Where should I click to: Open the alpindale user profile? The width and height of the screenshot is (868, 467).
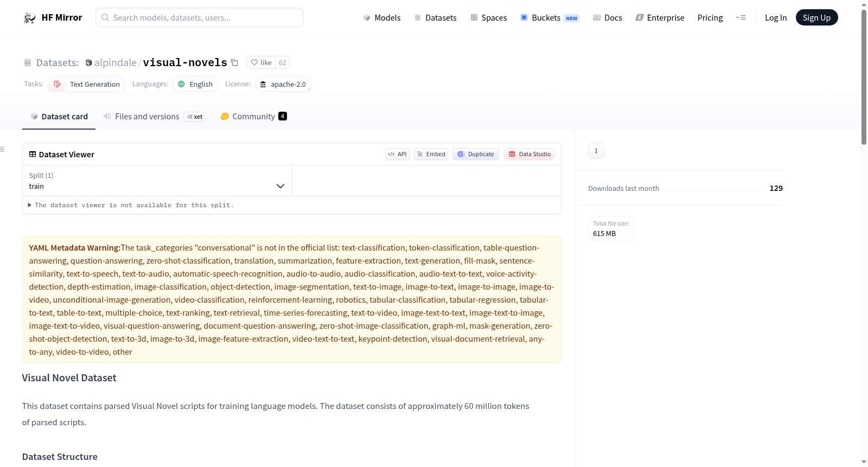pyautogui.click(x=116, y=62)
